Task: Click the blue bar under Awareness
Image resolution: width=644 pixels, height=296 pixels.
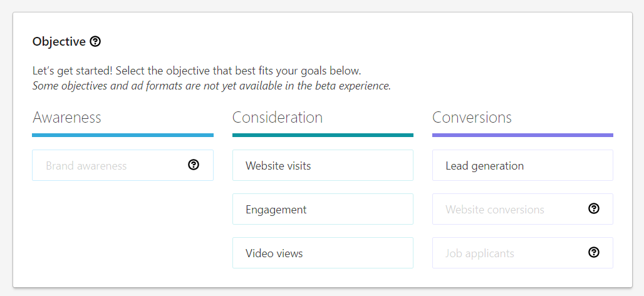Action: [x=123, y=135]
